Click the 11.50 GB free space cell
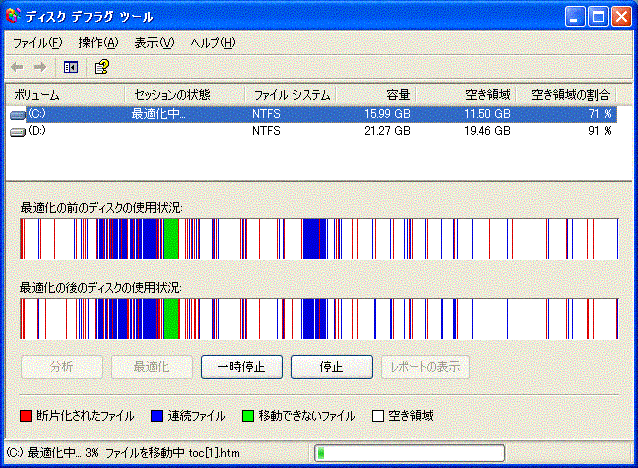Screen dimensions: 638x468 (x=487, y=114)
